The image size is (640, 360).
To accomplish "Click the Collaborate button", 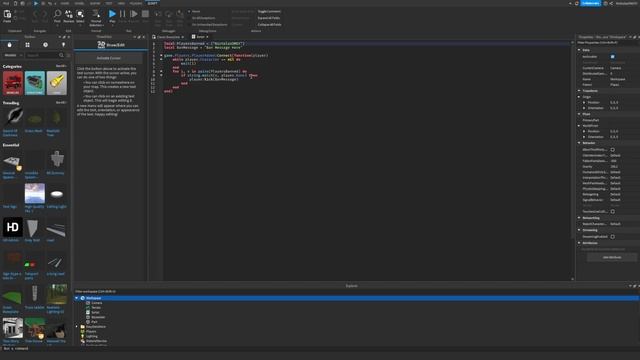I will 591,3.
